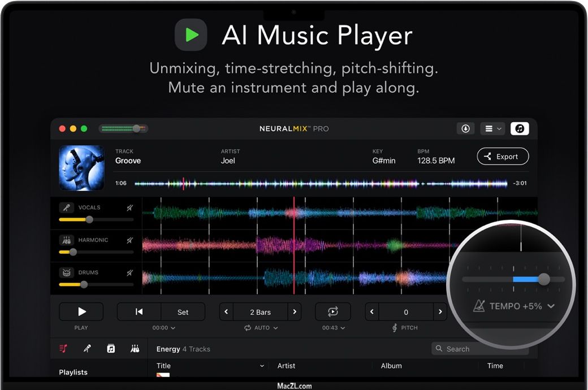Click the skip to start button
The height and width of the screenshot is (390, 588).
pyautogui.click(x=139, y=312)
